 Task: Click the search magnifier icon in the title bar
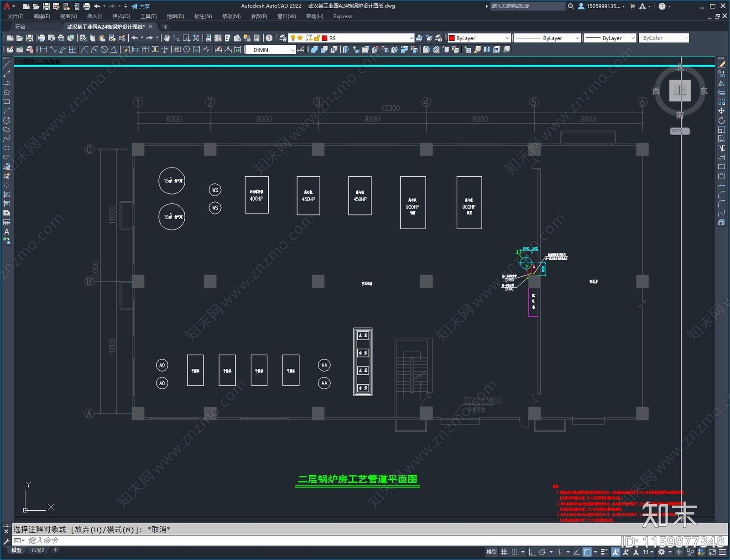pos(571,6)
